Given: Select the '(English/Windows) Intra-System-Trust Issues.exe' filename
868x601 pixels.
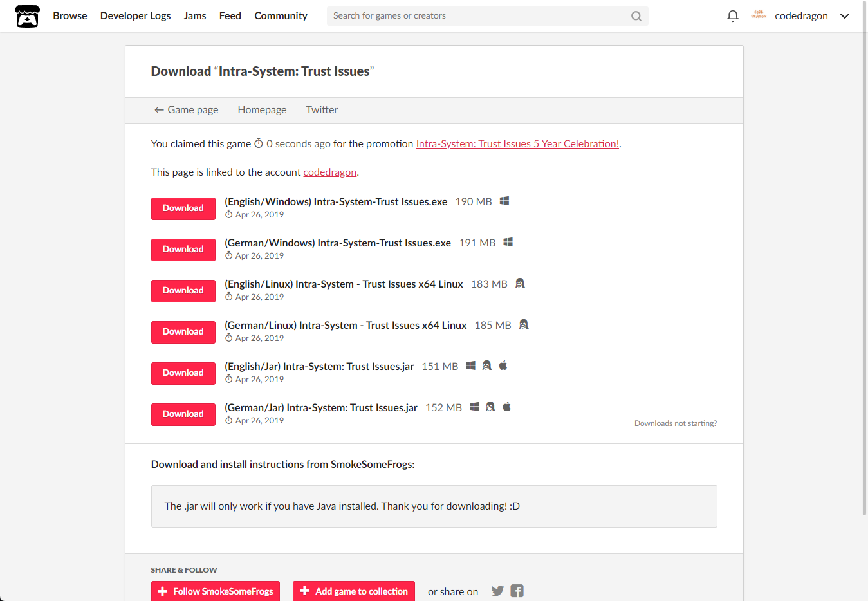Looking at the screenshot, I should (x=336, y=202).
